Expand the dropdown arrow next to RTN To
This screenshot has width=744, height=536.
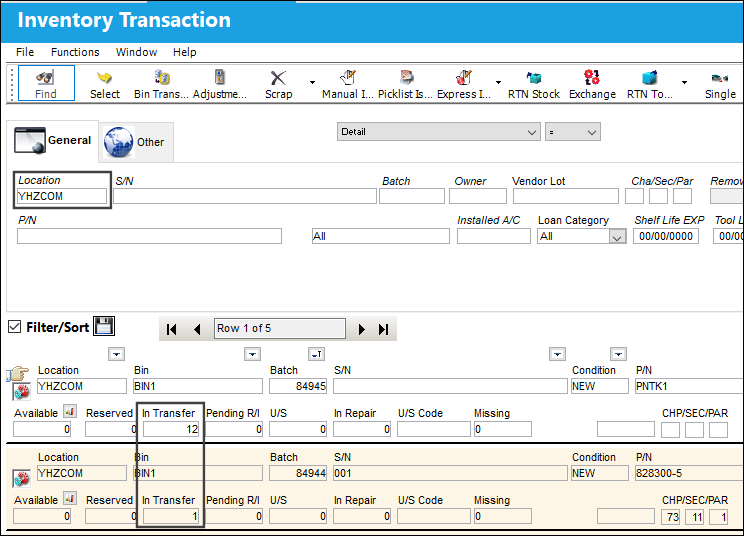[x=684, y=83]
